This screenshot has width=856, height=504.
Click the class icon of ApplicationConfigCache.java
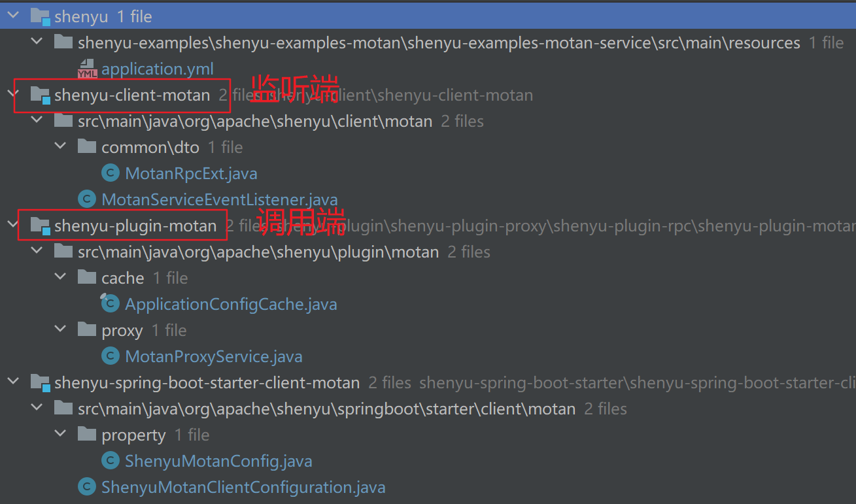click(x=111, y=304)
